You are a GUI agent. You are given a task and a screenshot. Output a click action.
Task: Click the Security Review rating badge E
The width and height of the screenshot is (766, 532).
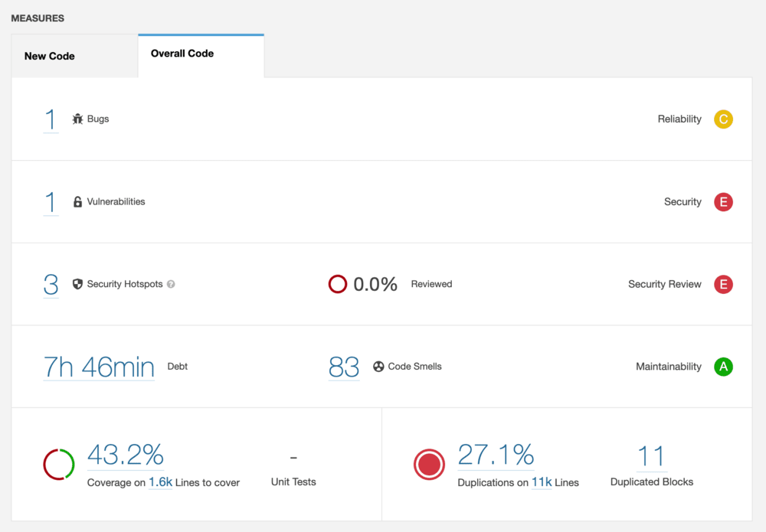coord(723,284)
